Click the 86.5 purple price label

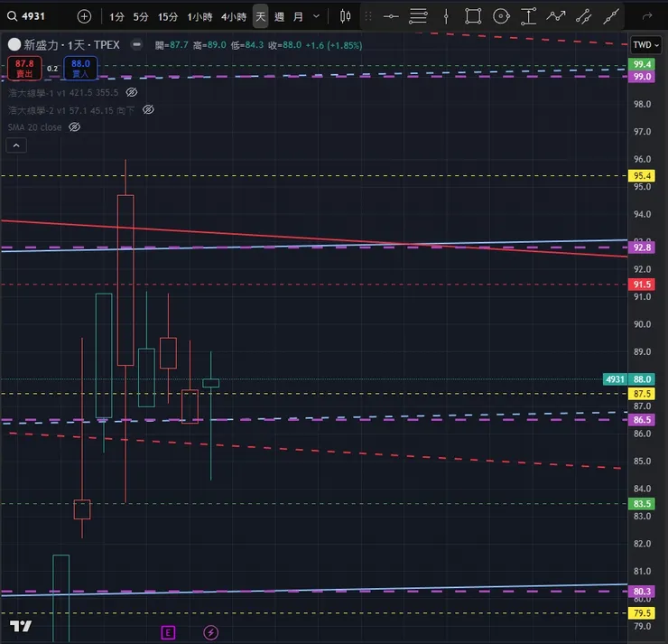click(642, 420)
